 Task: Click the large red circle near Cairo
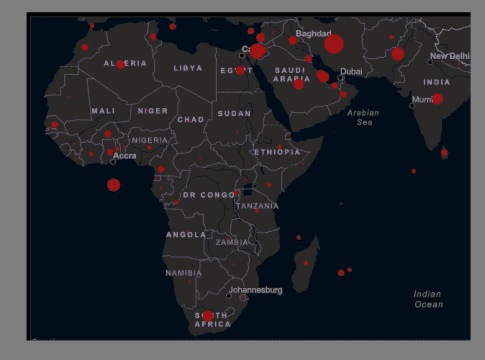(257, 51)
